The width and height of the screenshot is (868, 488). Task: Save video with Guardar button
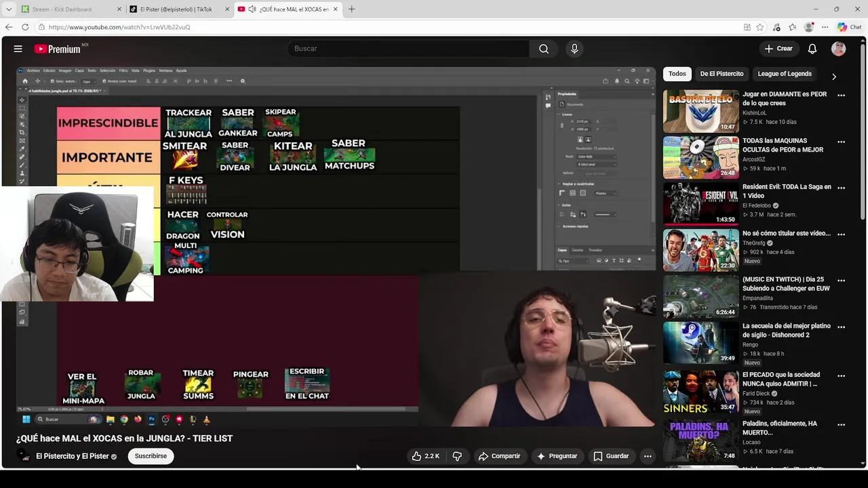click(x=612, y=456)
